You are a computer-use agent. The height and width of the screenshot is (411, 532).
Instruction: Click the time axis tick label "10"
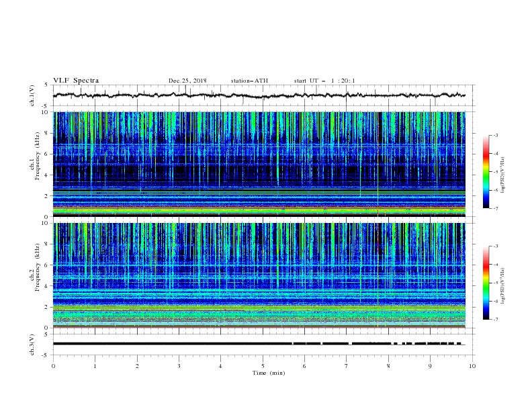(472, 366)
